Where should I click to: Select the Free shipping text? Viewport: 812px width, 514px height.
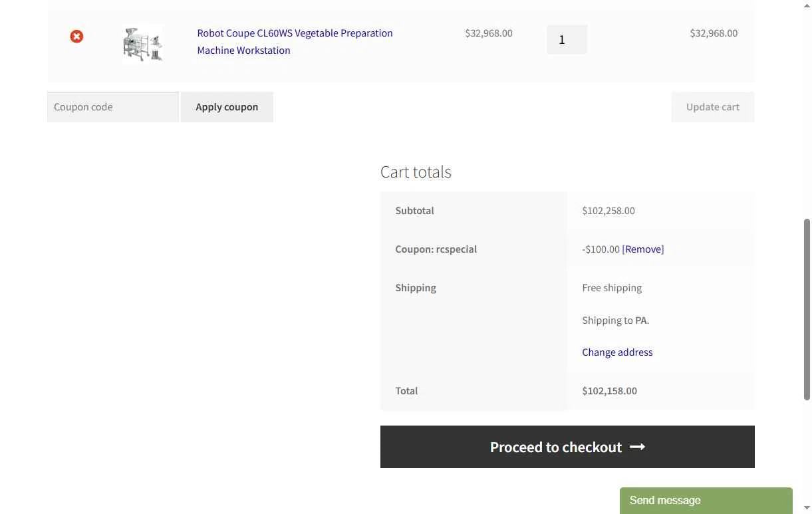point(612,288)
